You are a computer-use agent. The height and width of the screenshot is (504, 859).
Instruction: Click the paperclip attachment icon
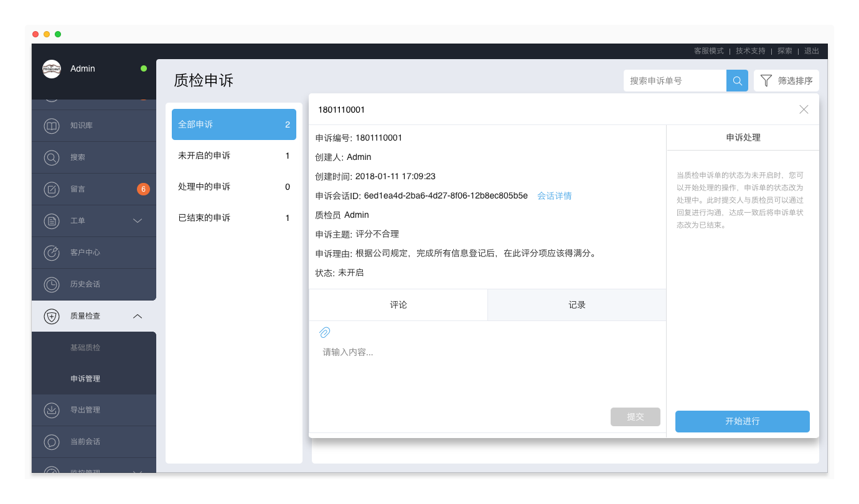tap(324, 332)
